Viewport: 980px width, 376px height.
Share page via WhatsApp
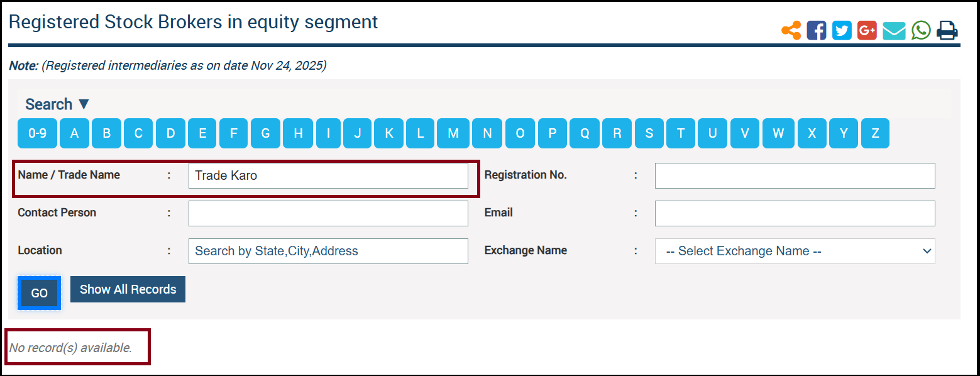point(921,30)
